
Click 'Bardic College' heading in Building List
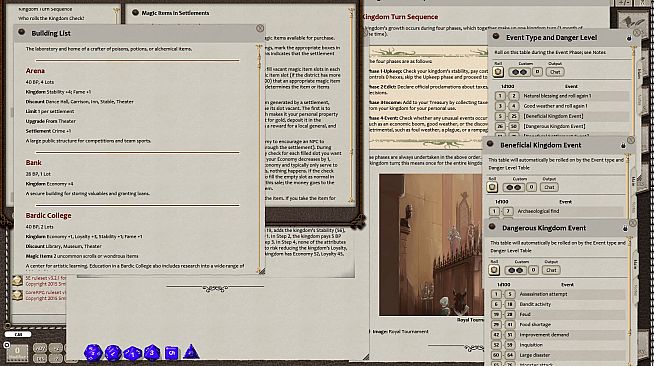coord(48,216)
